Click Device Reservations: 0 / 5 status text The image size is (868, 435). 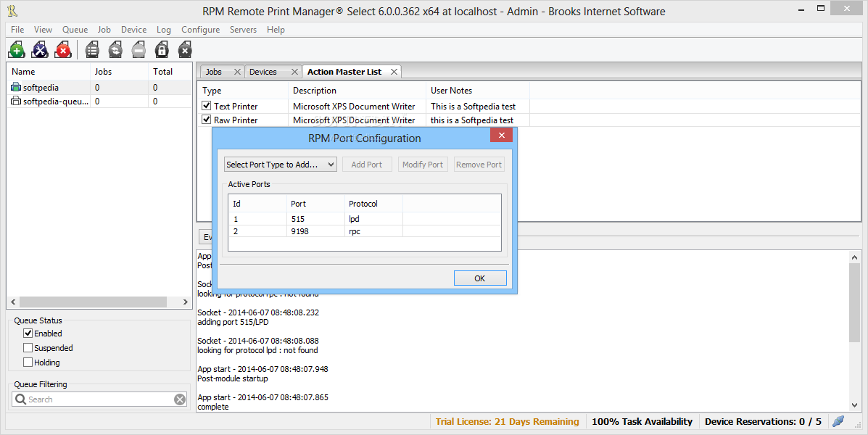point(763,421)
